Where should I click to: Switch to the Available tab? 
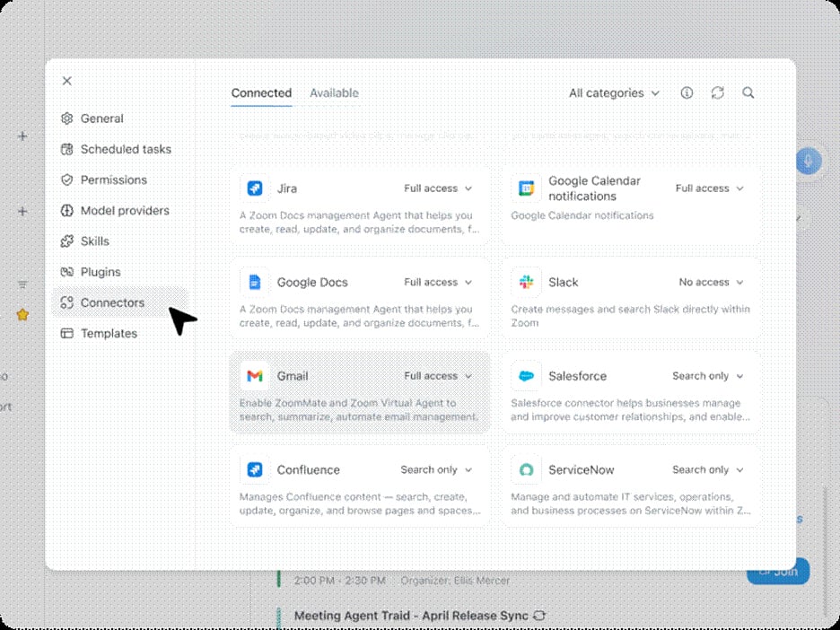pyautogui.click(x=334, y=93)
